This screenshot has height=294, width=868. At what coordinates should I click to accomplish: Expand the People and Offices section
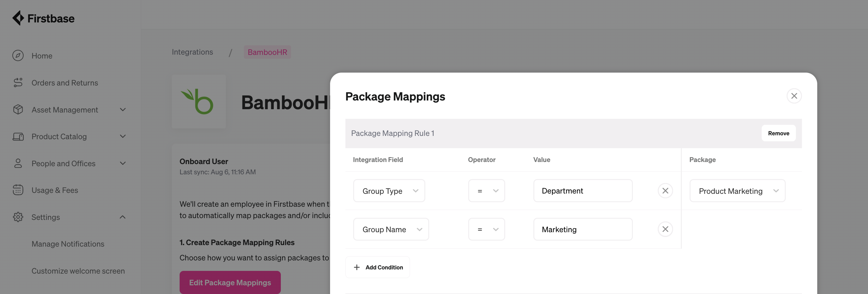click(x=123, y=163)
